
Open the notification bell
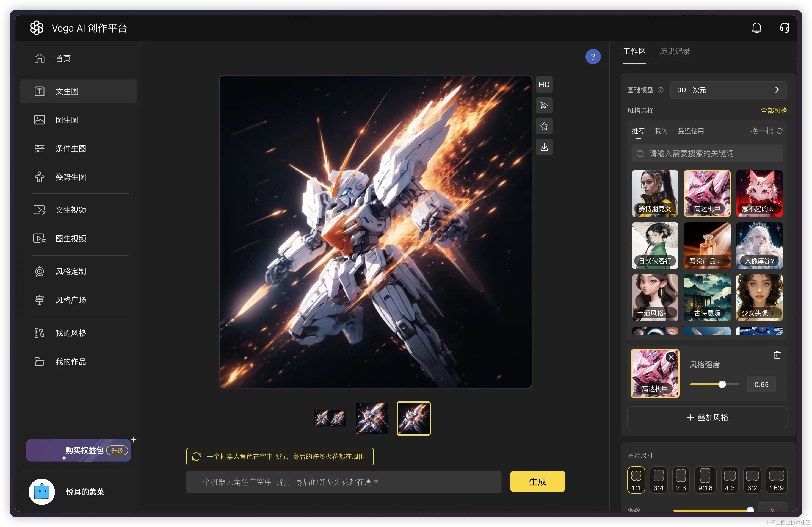pyautogui.click(x=756, y=28)
